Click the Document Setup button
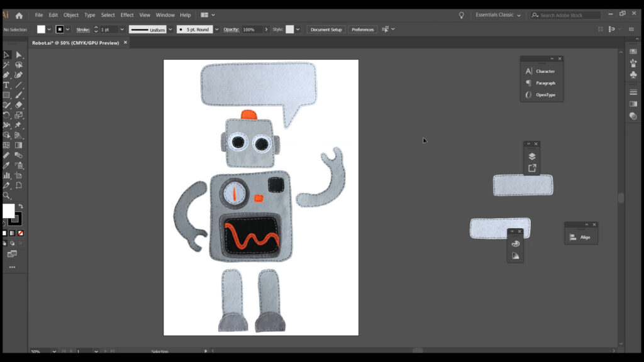Screen dimensions: 644x362 326,30
